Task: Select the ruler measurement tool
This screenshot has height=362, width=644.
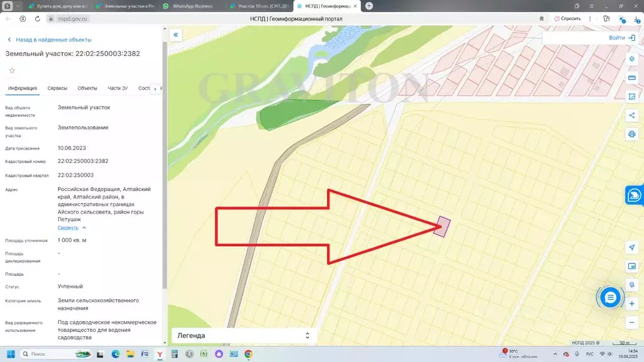Action: tap(631, 77)
